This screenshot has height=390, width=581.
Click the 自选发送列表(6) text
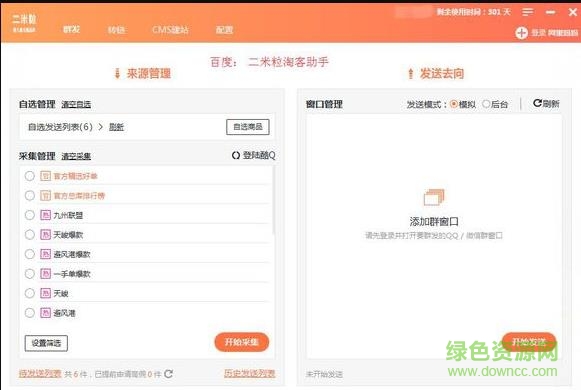pyautogui.click(x=60, y=127)
